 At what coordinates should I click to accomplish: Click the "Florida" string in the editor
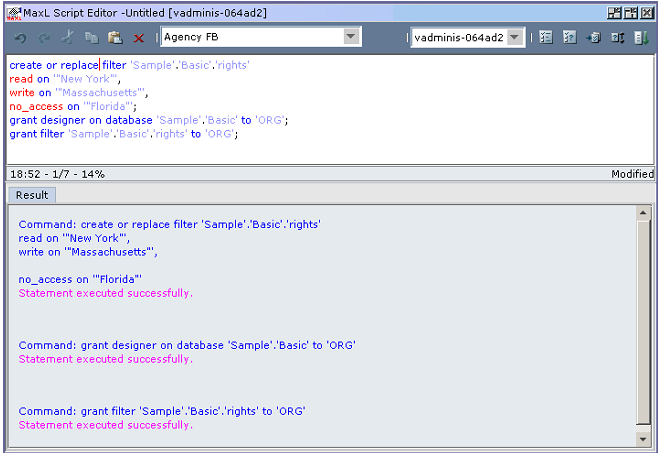tap(108, 107)
